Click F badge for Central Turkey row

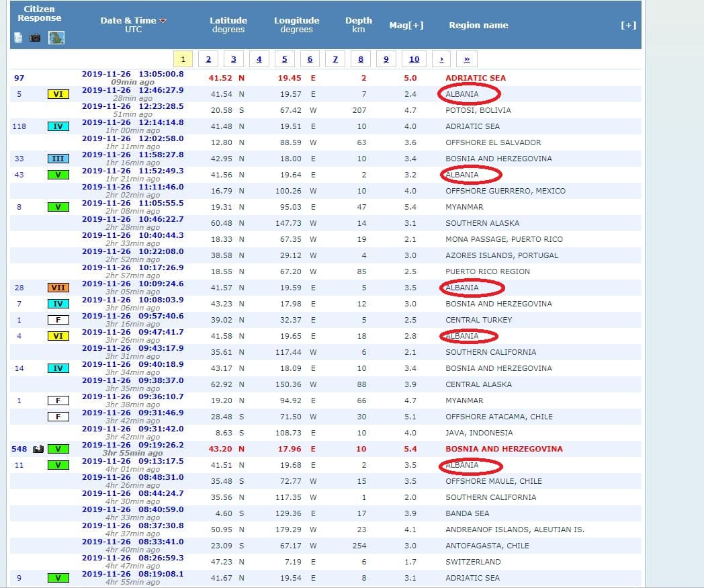[x=58, y=321]
